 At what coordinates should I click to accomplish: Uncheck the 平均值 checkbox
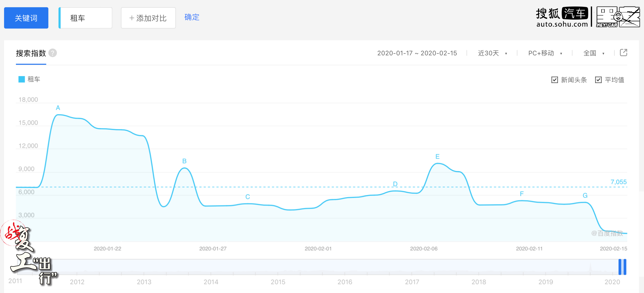tap(598, 80)
